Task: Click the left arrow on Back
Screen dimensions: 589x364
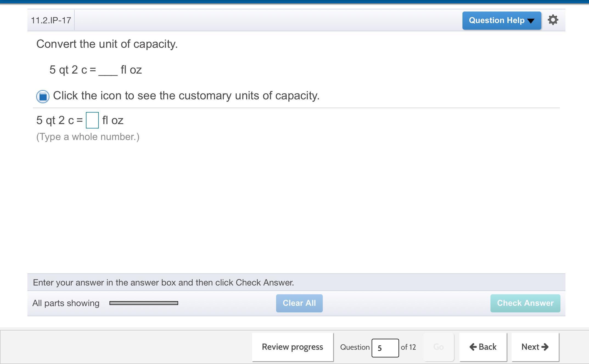Action: pos(473,347)
